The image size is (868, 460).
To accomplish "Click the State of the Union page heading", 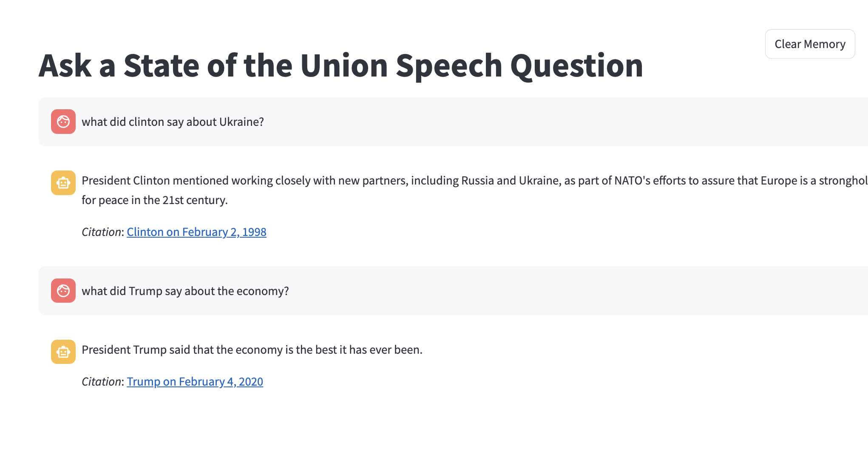I will [340, 65].
